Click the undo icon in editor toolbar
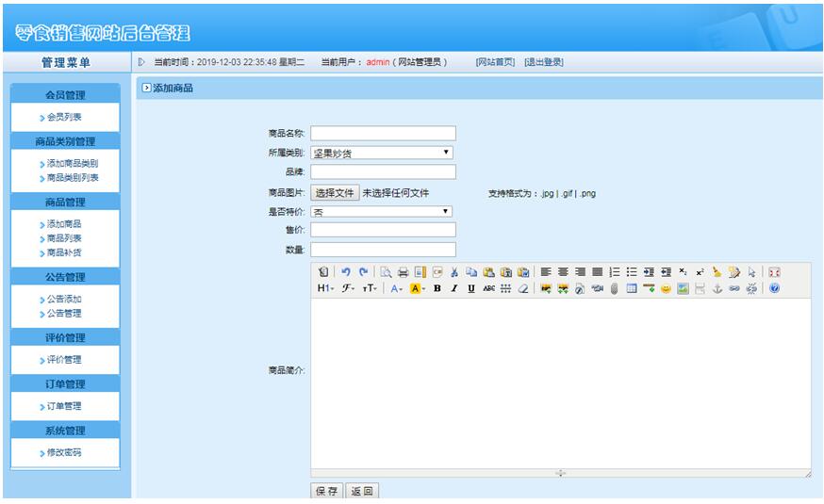Screen dimensions: 824x504 pyautogui.click(x=346, y=271)
